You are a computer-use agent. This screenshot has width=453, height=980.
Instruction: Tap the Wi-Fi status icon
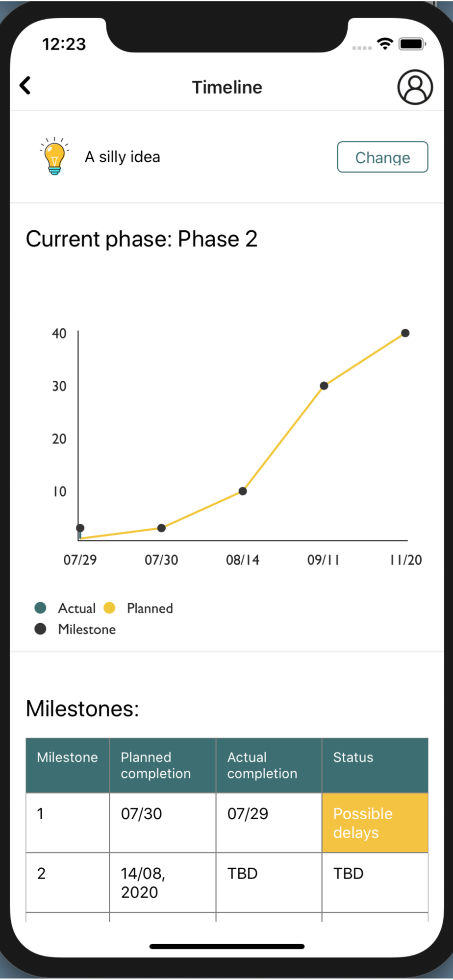386,44
